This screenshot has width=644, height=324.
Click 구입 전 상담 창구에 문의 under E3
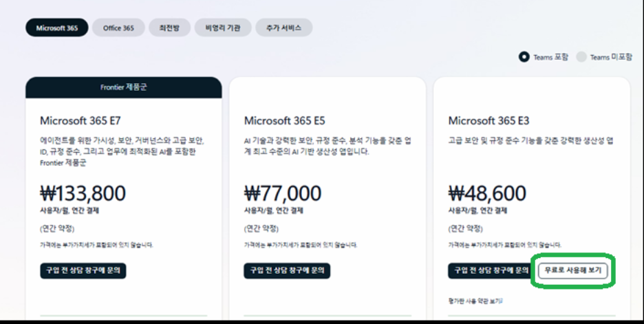coord(491,270)
